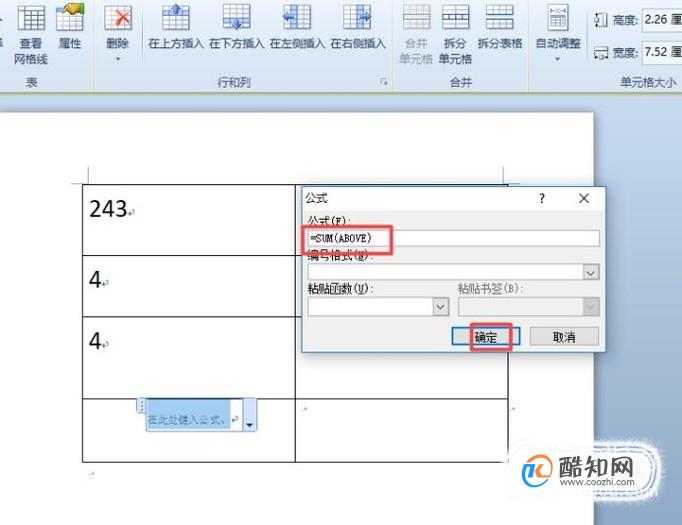Close the formula (公式) dialog
The height and width of the screenshot is (525, 682).
(584, 198)
